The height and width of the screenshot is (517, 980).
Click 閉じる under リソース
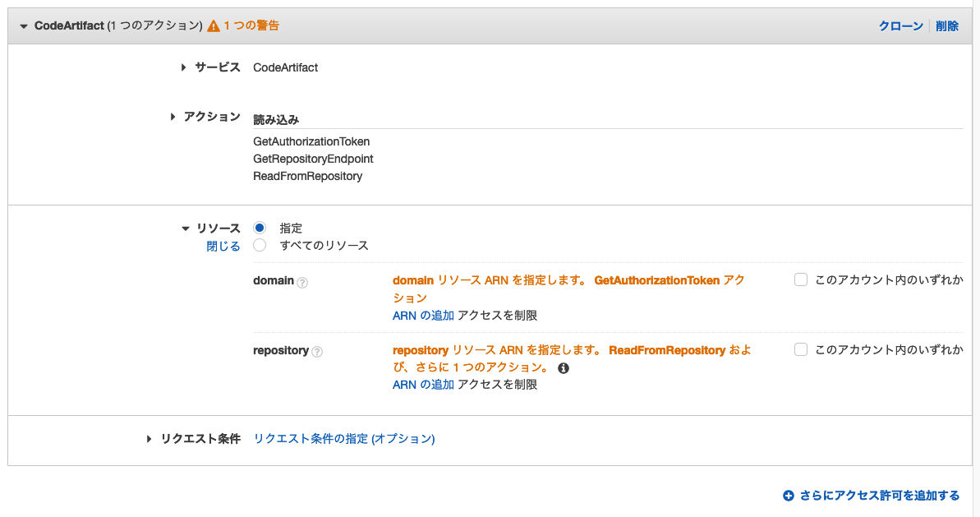223,247
